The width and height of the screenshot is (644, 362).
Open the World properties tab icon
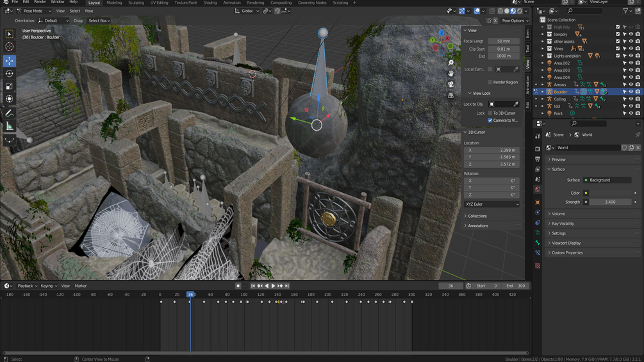(538, 190)
